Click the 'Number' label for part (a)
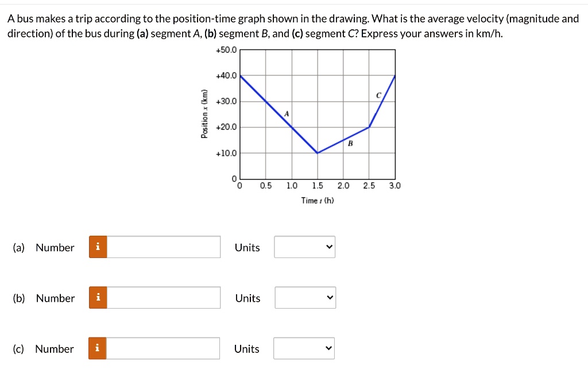 [55, 247]
